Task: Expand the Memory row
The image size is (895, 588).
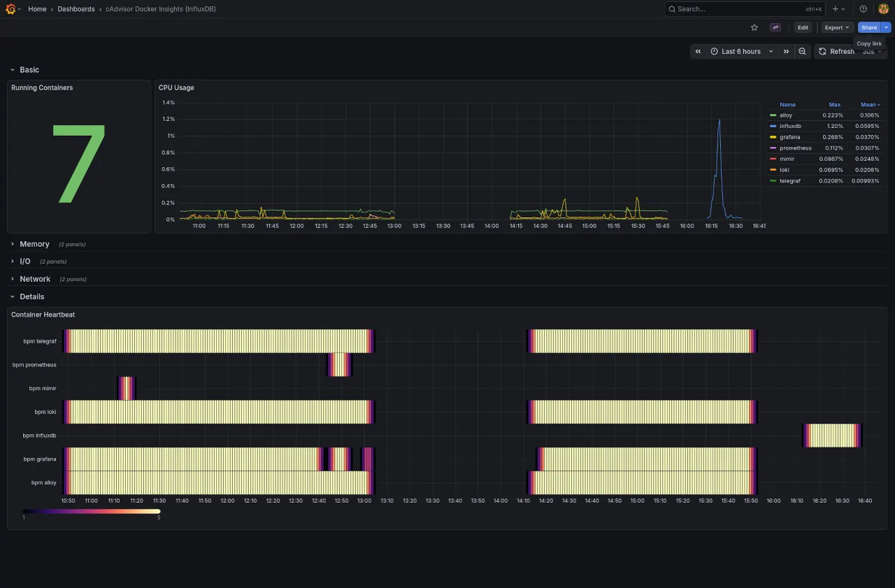Action: (x=34, y=244)
